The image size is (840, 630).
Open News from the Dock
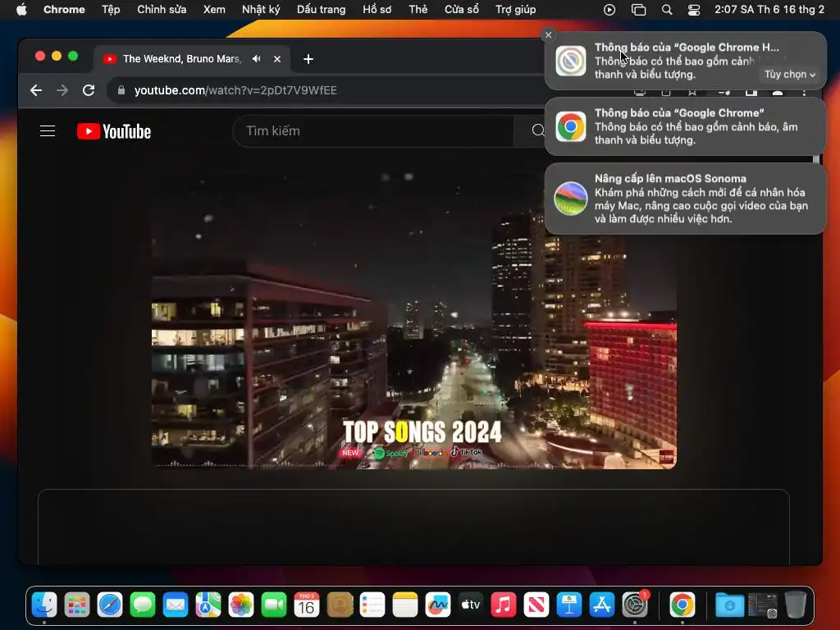(x=536, y=605)
